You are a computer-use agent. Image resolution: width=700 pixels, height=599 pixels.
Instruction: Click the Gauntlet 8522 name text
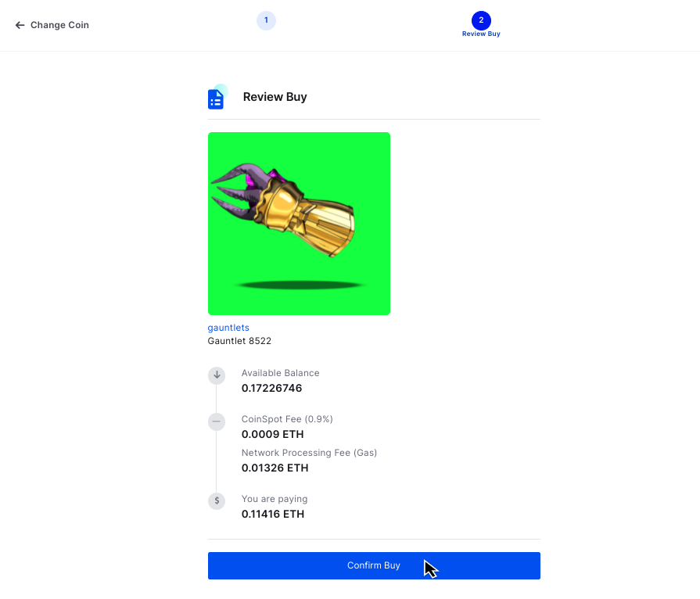239,341
